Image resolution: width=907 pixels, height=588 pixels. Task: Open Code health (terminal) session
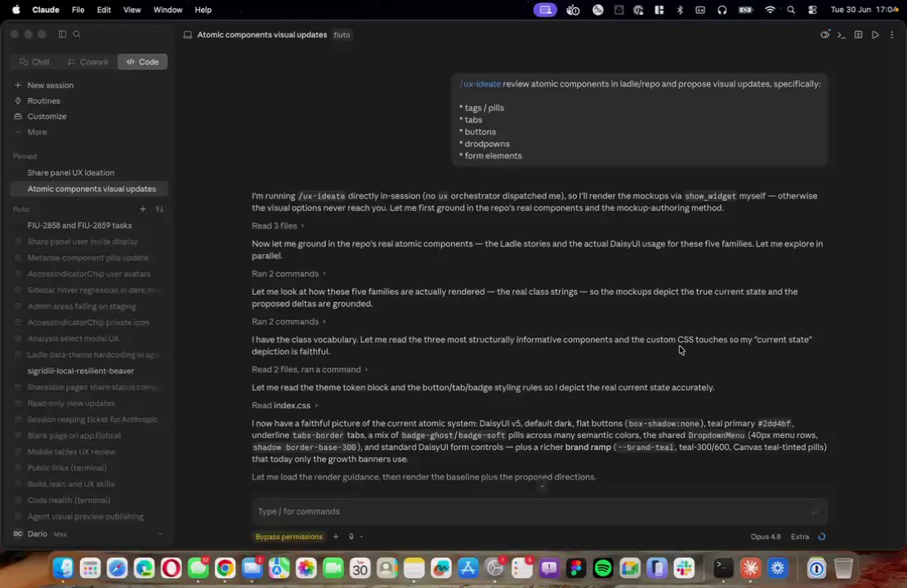[x=69, y=500]
